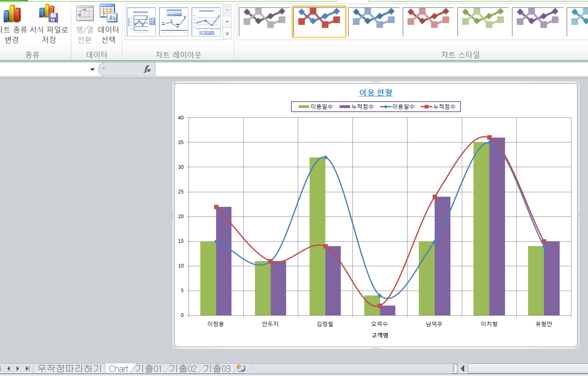Viewport: 588px width, 376px height.
Task: Apply the third chart layout thumbnail
Action: [x=206, y=22]
